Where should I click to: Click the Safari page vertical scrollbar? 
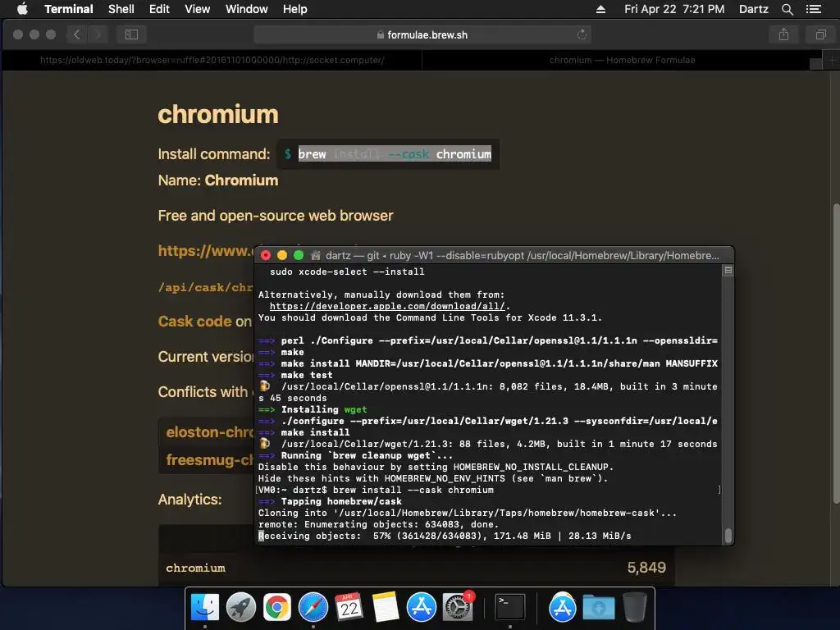tap(836, 354)
